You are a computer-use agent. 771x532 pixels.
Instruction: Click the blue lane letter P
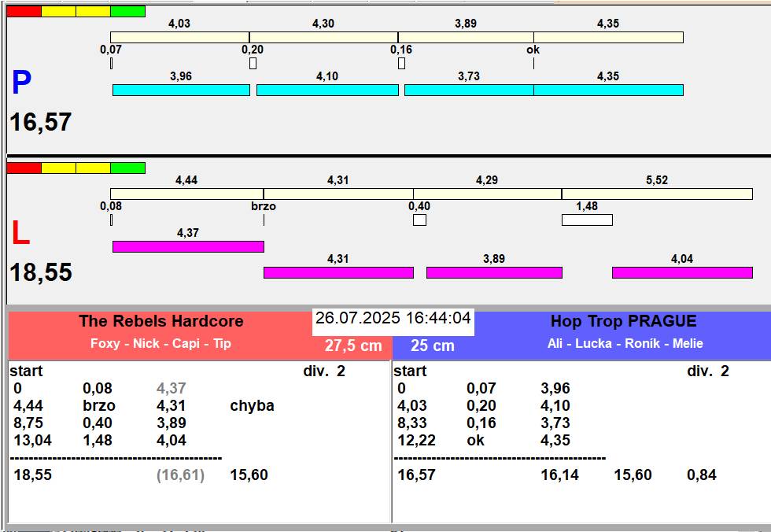tap(22, 82)
